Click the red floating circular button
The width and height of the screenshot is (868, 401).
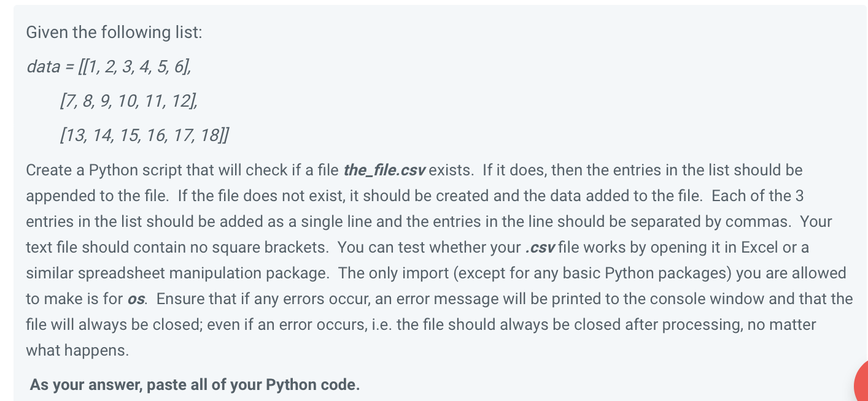point(861,383)
